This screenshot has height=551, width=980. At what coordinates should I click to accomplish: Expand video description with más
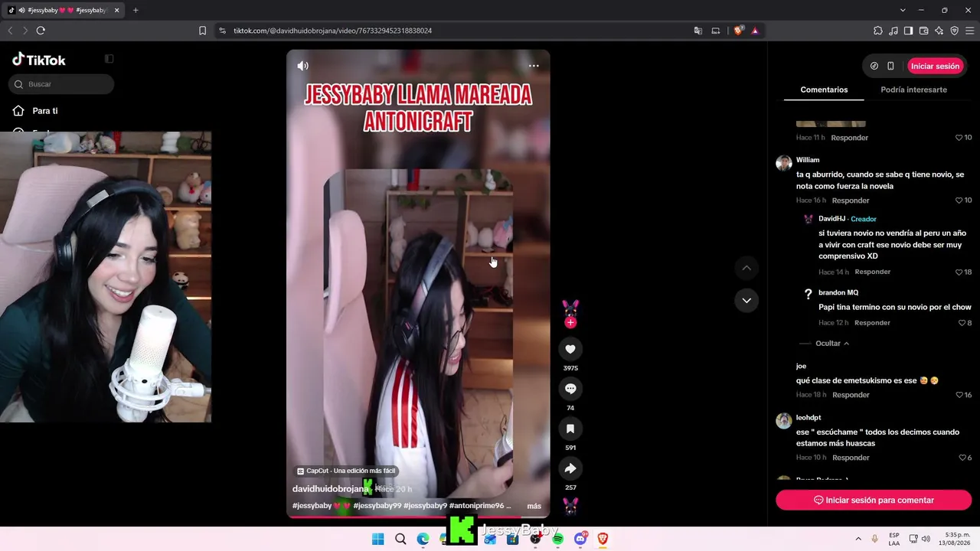[x=534, y=506]
